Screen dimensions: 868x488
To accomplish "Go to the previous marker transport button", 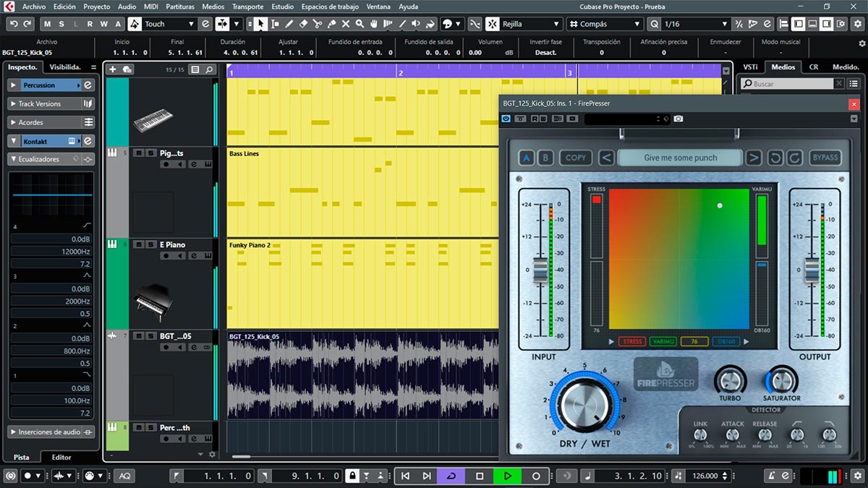I will click(x=405, y=476).
